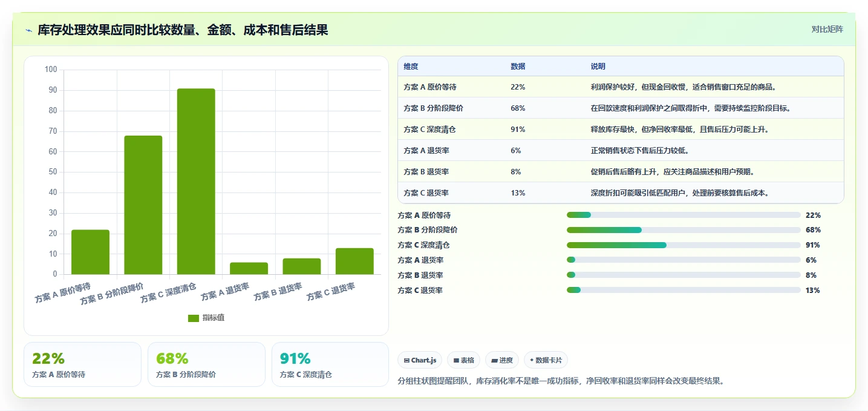Image resolution: width=868 pixels, height=411 pixels.
Task: Click the 方案 A 原价等待 bar in the chart
Action: click(91, 252)
